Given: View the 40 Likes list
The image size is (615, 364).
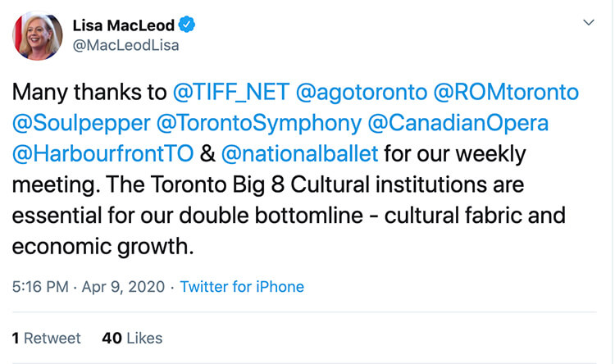Looking at the screenshot, I should (132, 338).
